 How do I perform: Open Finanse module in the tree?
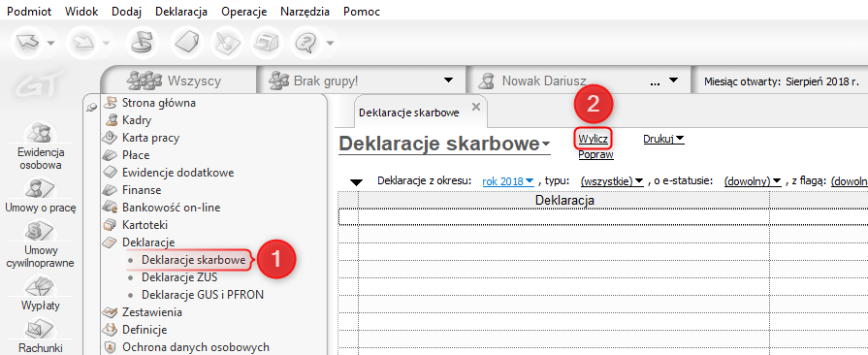(142, 190)
